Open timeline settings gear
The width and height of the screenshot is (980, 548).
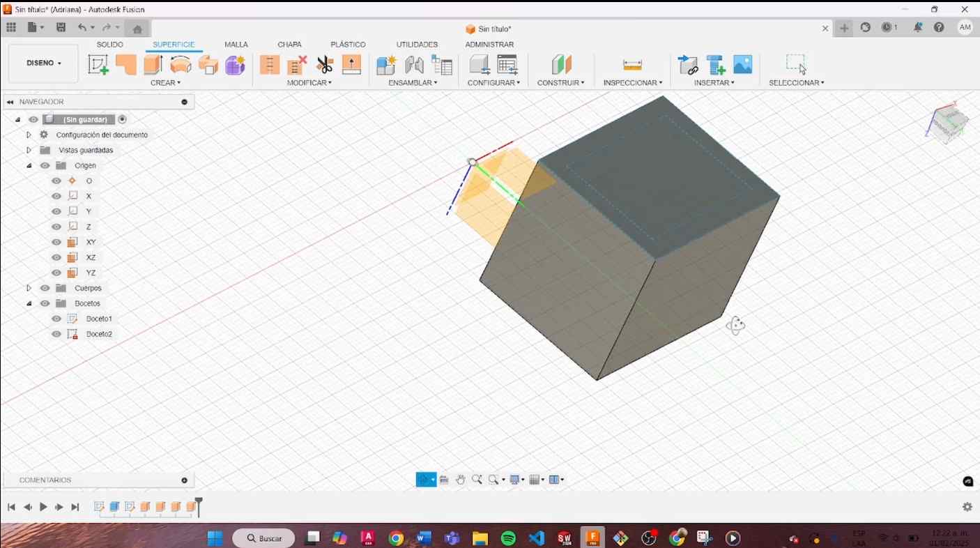coord(967,507)
